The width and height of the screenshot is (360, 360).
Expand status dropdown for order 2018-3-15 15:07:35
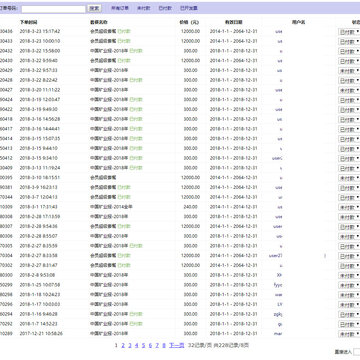point(349,139)
